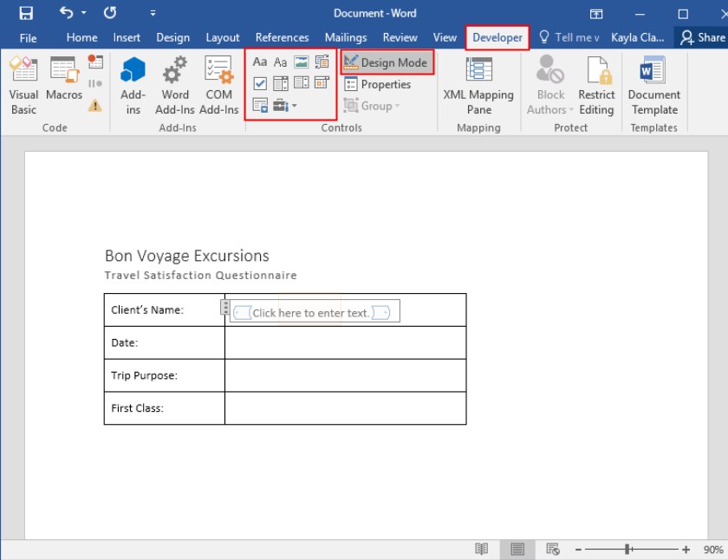The image size is (728, 560).
Task: Insert a Date Picker content control
Action: [x=321, y=83]
